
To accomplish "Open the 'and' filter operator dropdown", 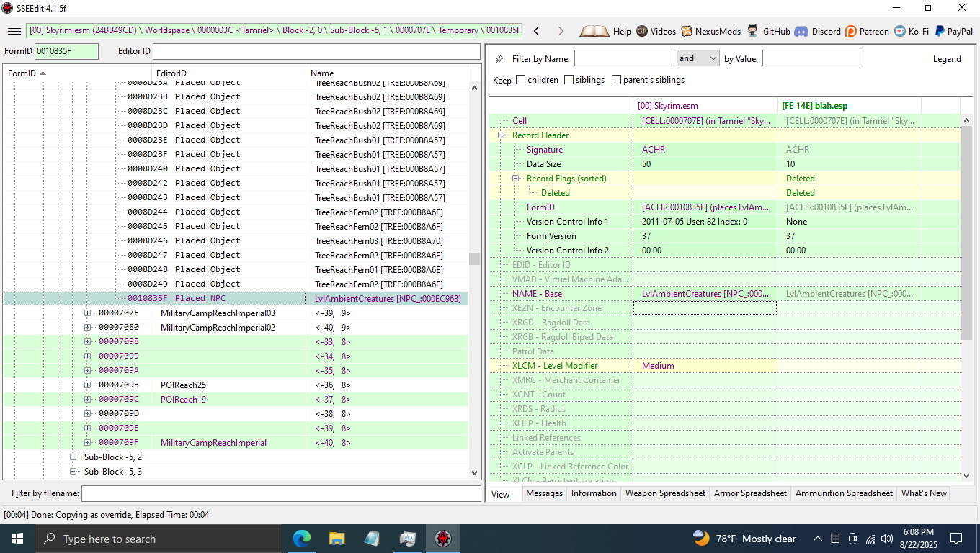I will (x=698, y=58).
